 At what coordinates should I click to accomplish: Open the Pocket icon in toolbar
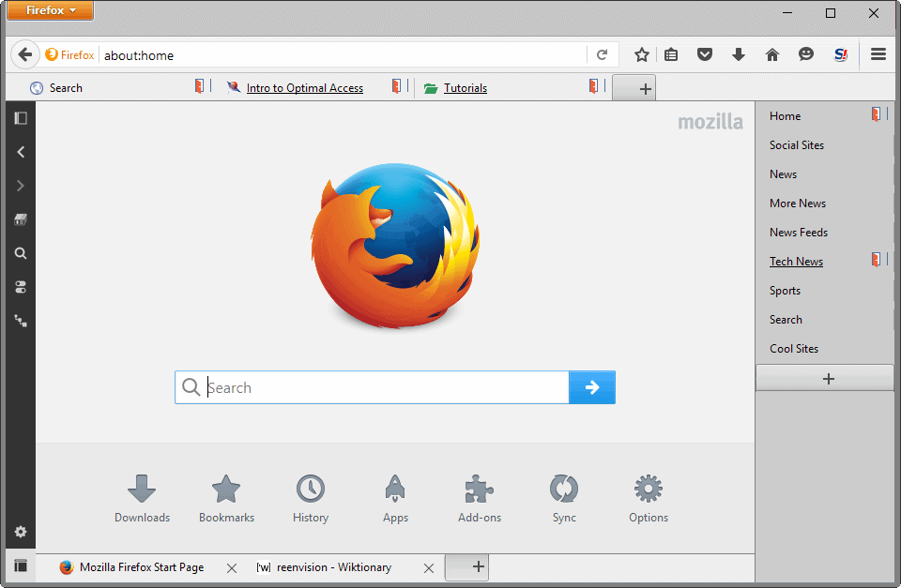[x=705, y=55]
